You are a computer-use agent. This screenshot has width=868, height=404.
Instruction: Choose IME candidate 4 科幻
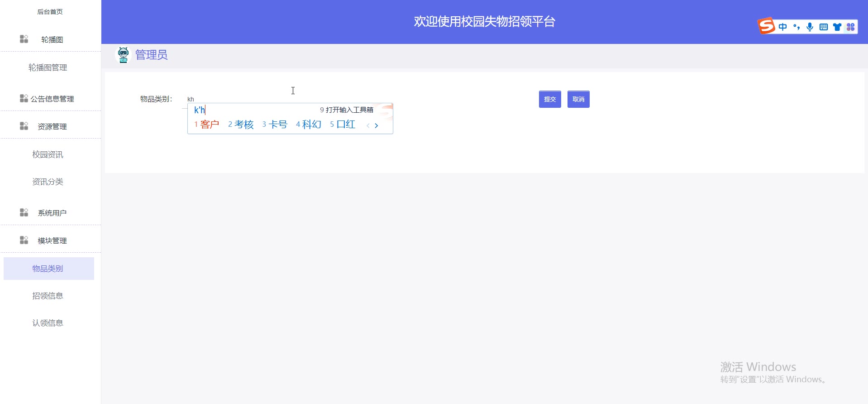[309, 125]
